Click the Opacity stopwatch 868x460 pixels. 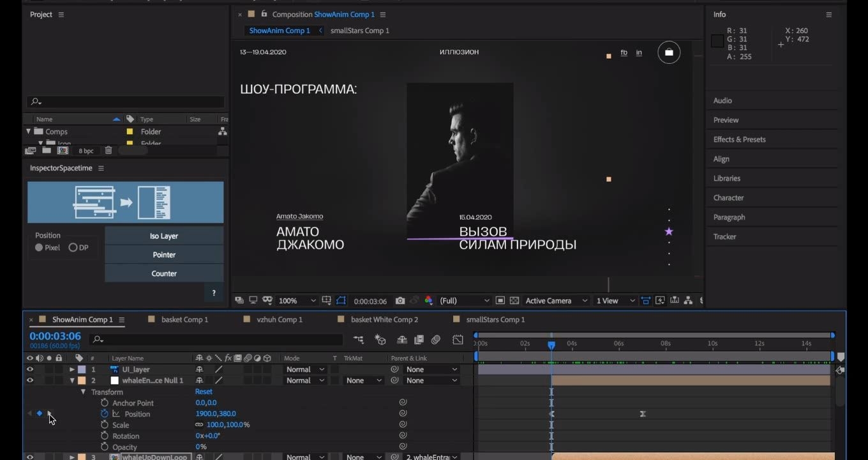pos(105,447)
